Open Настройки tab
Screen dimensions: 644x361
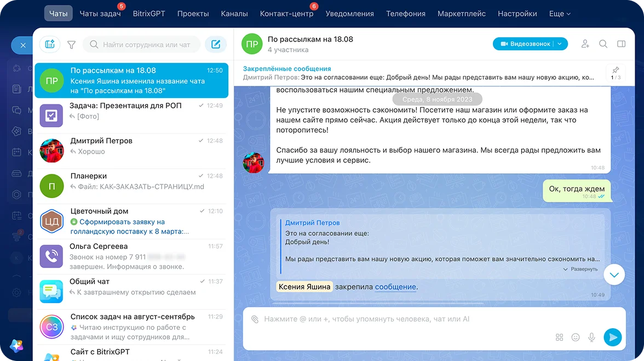tap(517, 14)
